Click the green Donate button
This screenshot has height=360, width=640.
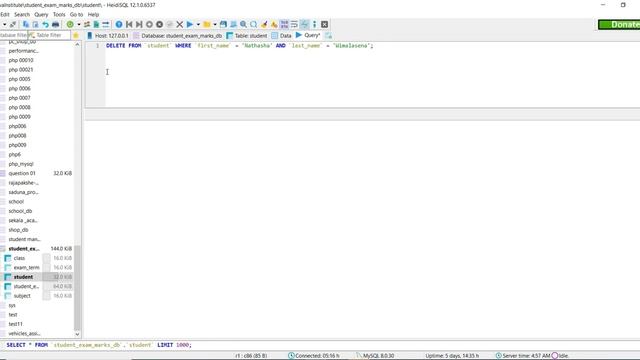pyautogui.click(x=619, y=24)
